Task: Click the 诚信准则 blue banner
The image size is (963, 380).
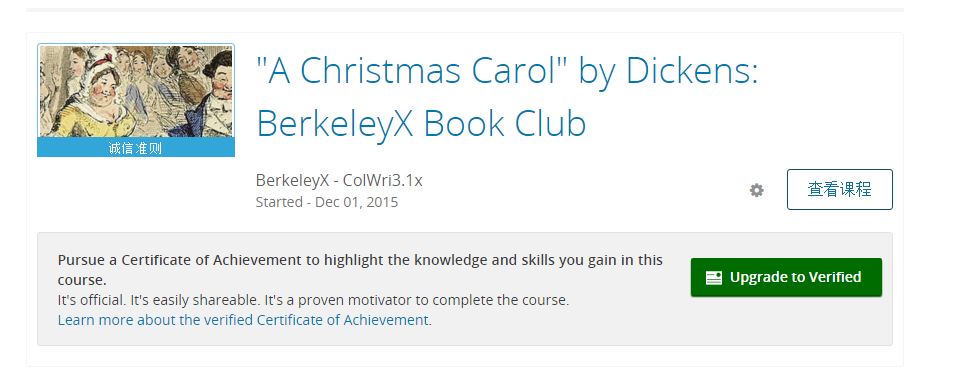Action: [x=136, y=147]
